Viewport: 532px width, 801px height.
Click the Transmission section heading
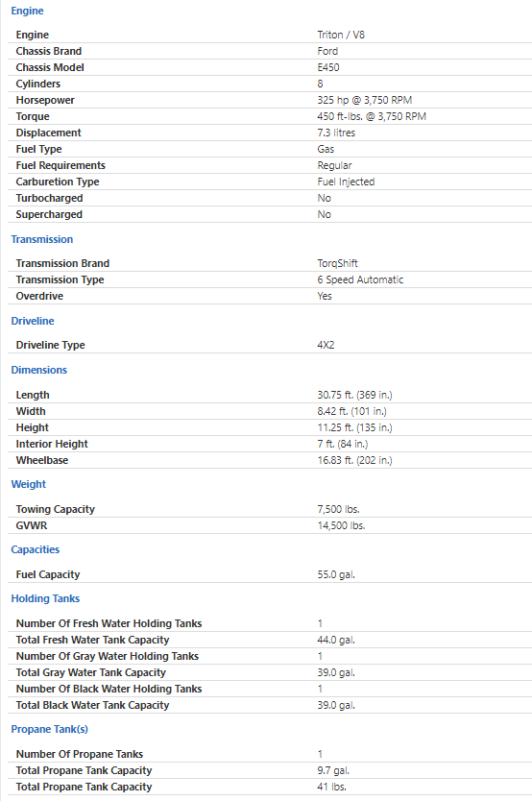pyautogui.click(x=42, y=239)
